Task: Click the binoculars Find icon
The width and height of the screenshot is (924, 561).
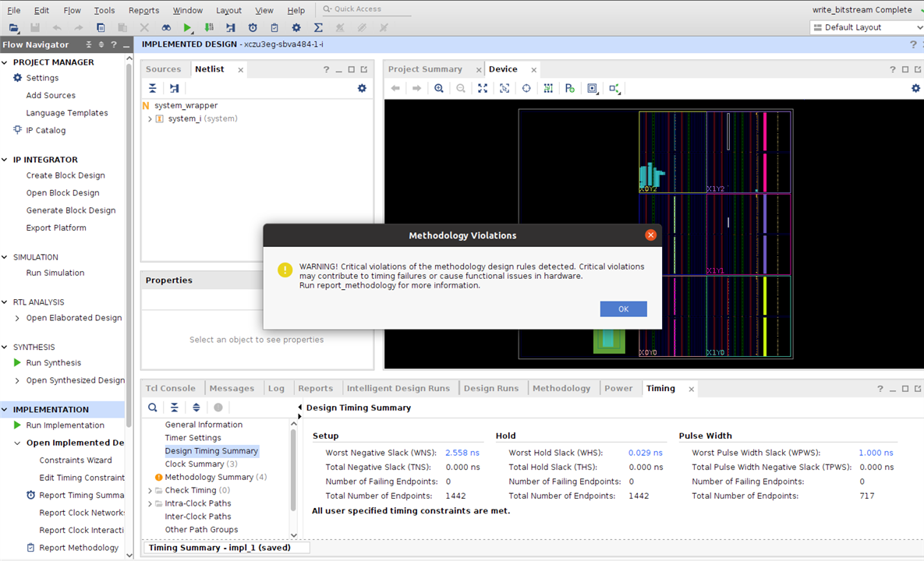Action: pyautogui.click(x=166, y=28)
